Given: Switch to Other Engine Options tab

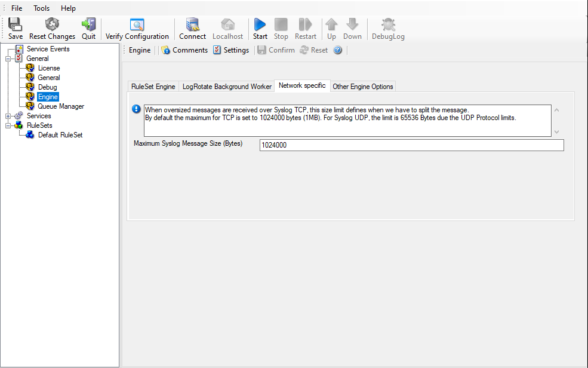Looking at the screenshot, I should (x=363, y=87).
